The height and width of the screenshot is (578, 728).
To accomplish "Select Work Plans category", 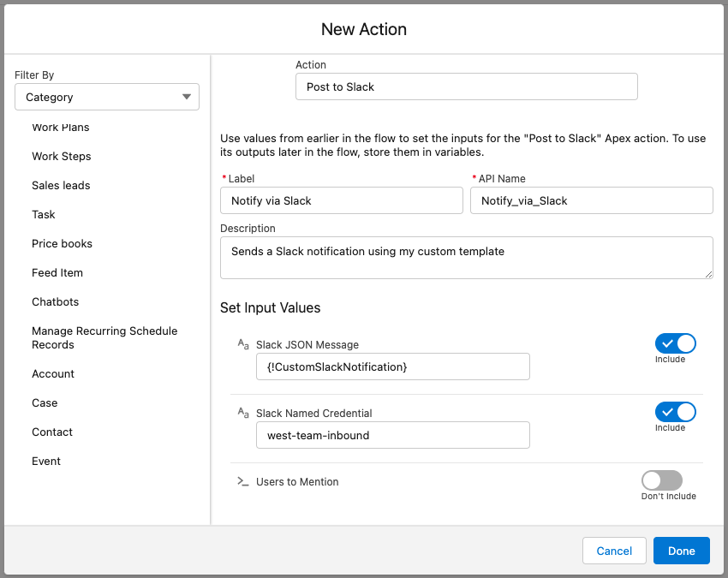I will pyautogui.click(x=60, y=128).
